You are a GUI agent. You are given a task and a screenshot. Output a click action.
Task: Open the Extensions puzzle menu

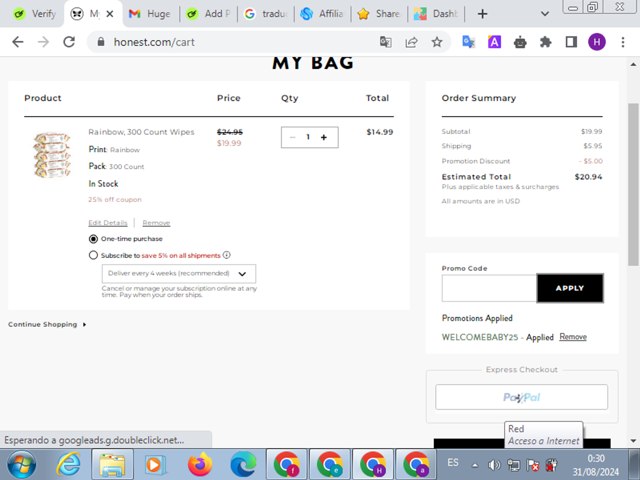pos(545,42)
